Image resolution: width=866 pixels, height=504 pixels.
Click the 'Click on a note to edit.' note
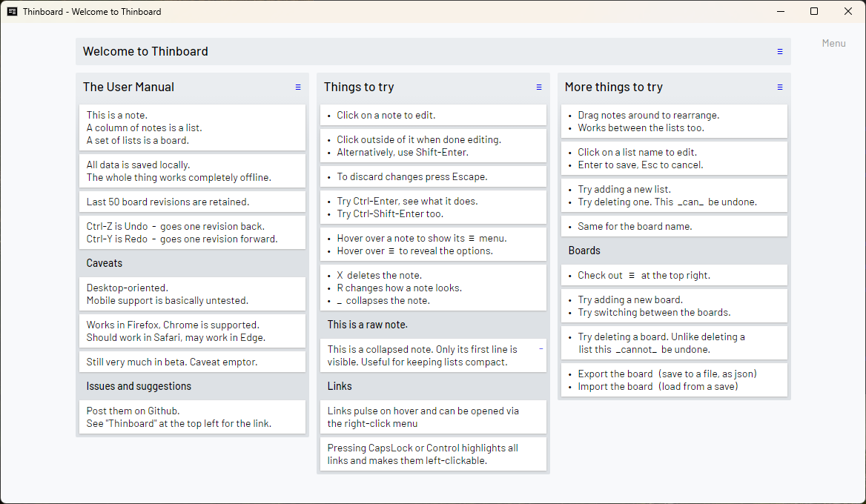click(433, 116)
